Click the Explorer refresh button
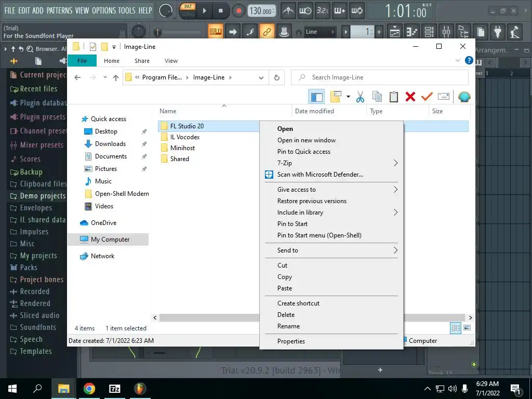This screenshot has width=532, height=399. click(277, 78)
